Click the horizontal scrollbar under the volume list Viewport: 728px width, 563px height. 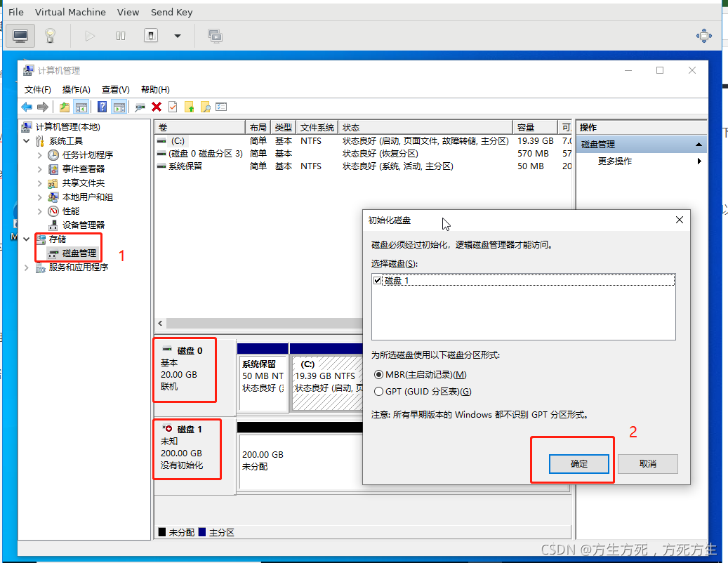[x=260, y=324]
